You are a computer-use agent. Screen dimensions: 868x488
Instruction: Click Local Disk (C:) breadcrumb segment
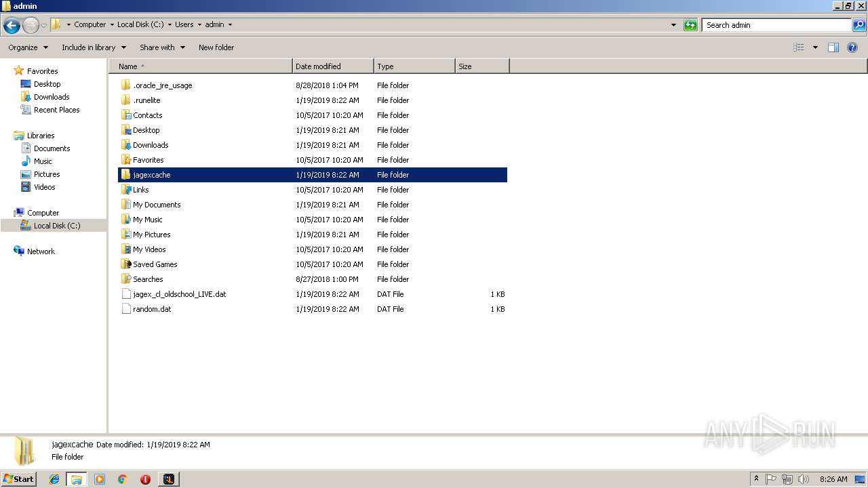(140, 24)
